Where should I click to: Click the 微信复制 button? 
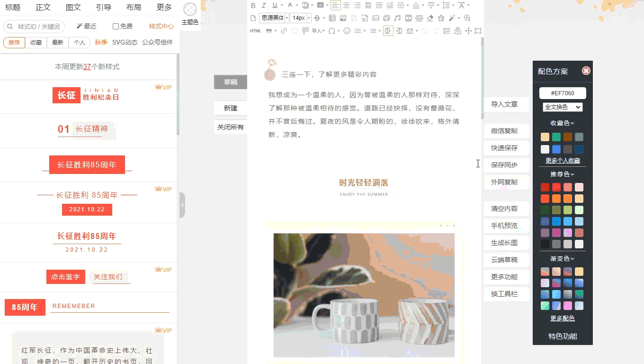point(506,131)
